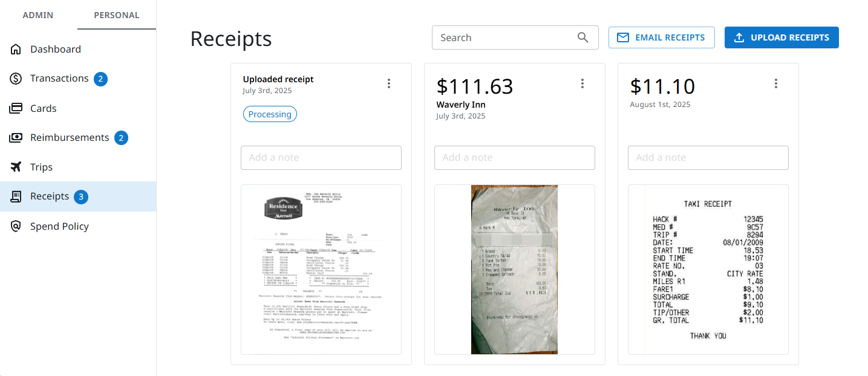Screen dimensions: 868x376
Task: Click the search input field
Action: click(502, 37)
